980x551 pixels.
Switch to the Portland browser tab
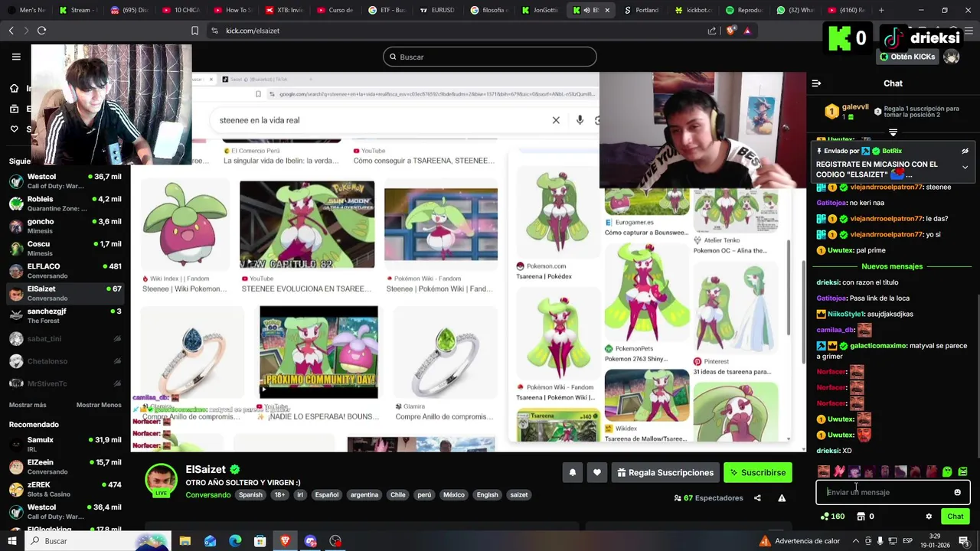[642, 10]
